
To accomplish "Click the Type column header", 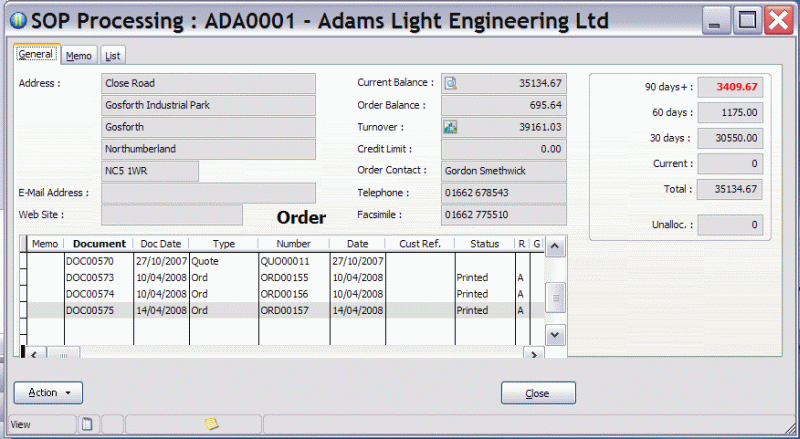I will [224, 244].
